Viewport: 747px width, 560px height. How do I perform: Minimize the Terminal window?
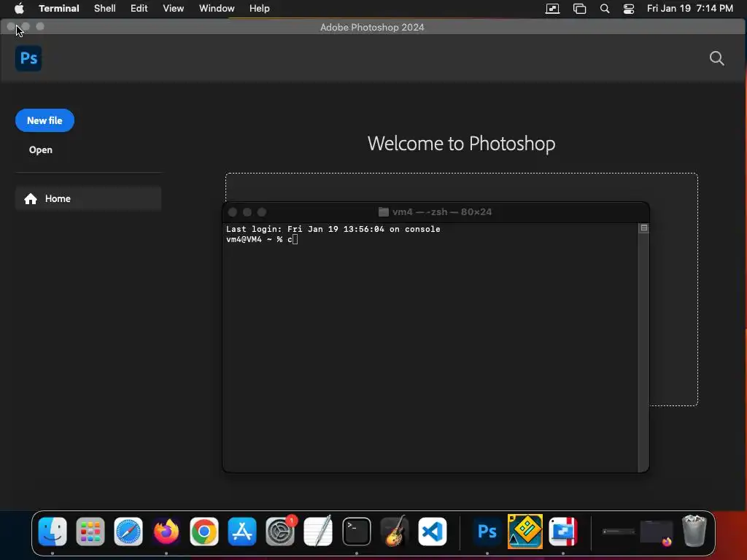(x=247, y=212)
